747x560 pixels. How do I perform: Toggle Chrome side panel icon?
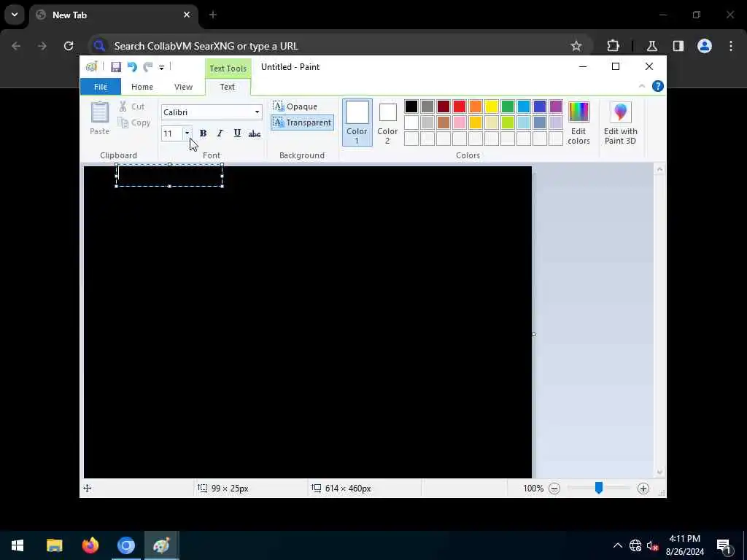678,46
